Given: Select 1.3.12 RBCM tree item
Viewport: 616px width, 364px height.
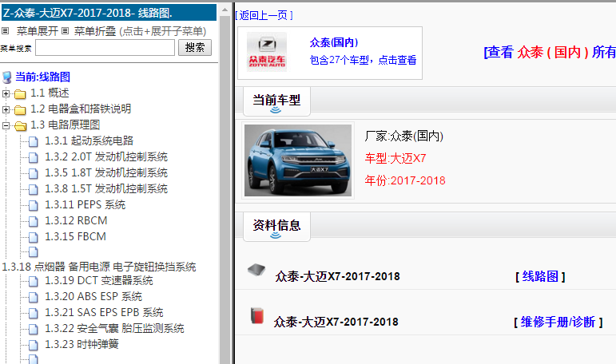Looking at the screenshot, I should 76,220.
